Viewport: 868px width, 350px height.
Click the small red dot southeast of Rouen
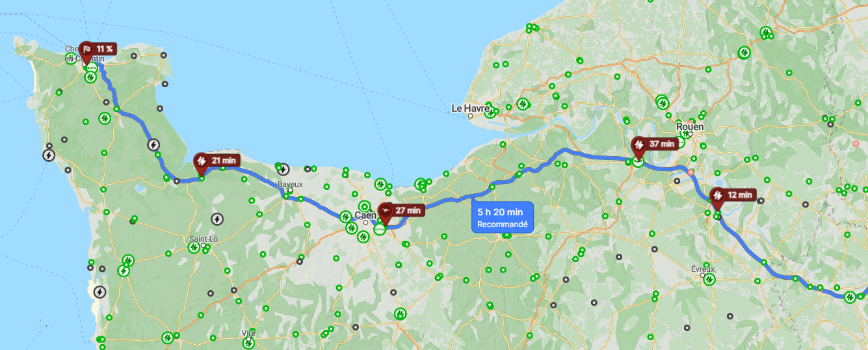[x=691, y=173]
